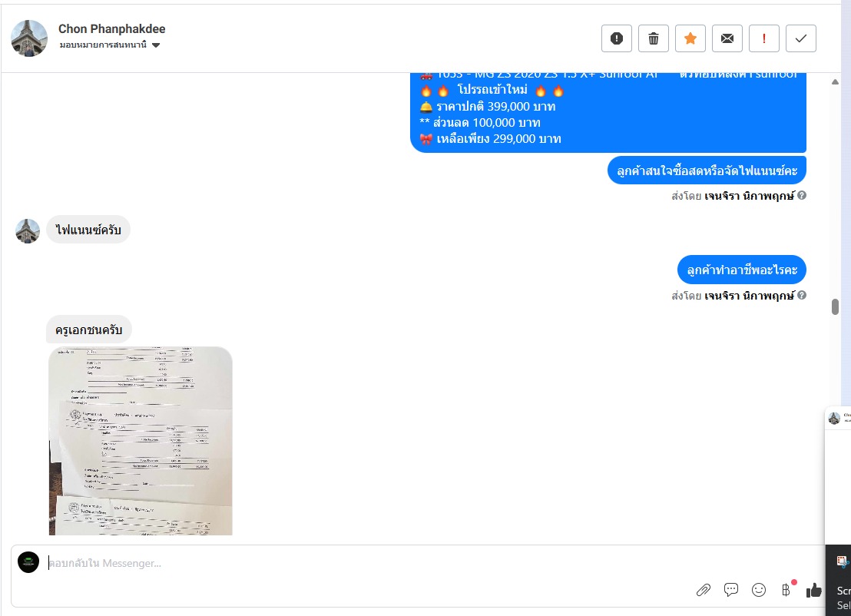
Task: Mark conversation done with checkmark icon
Action: [x=801, y=38]
